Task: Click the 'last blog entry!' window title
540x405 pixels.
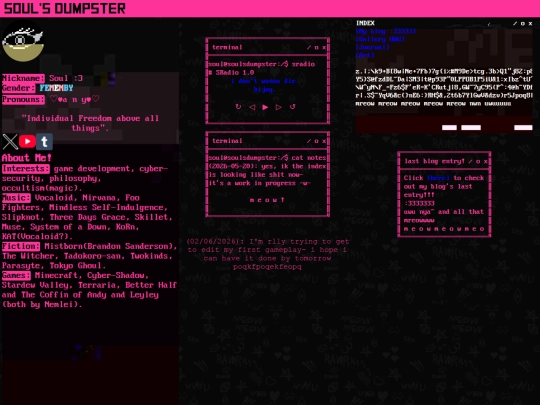Action: 434,161
